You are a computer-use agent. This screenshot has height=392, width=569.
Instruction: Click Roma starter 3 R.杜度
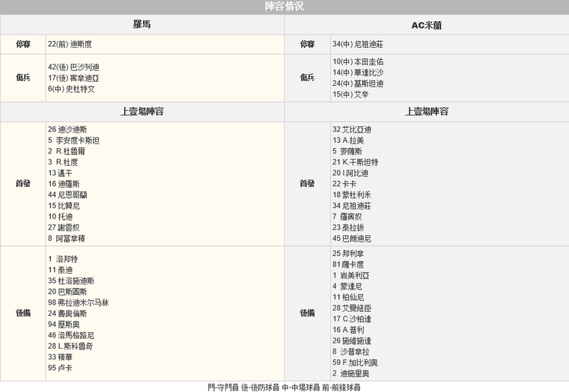click(x=63, y=162)
